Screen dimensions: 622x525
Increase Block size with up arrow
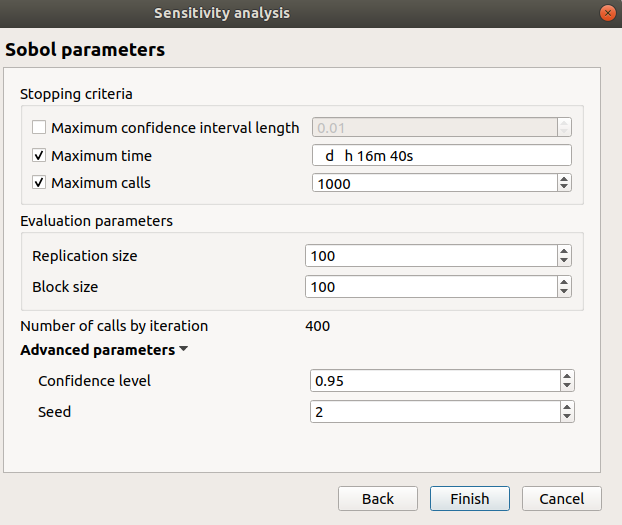click(x=564, y=282)
